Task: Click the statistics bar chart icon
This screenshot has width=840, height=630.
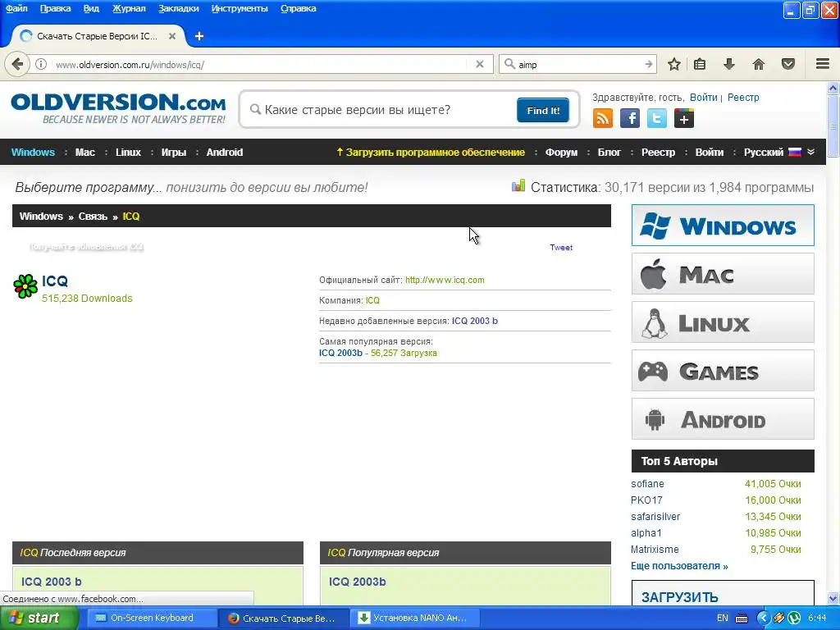Action: 518,186
